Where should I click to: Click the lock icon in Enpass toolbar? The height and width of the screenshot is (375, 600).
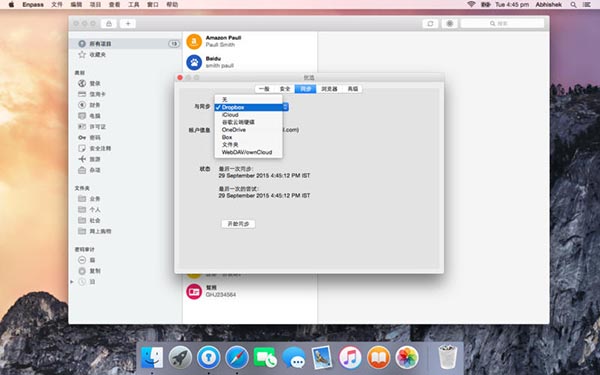[x=109, y=24]
